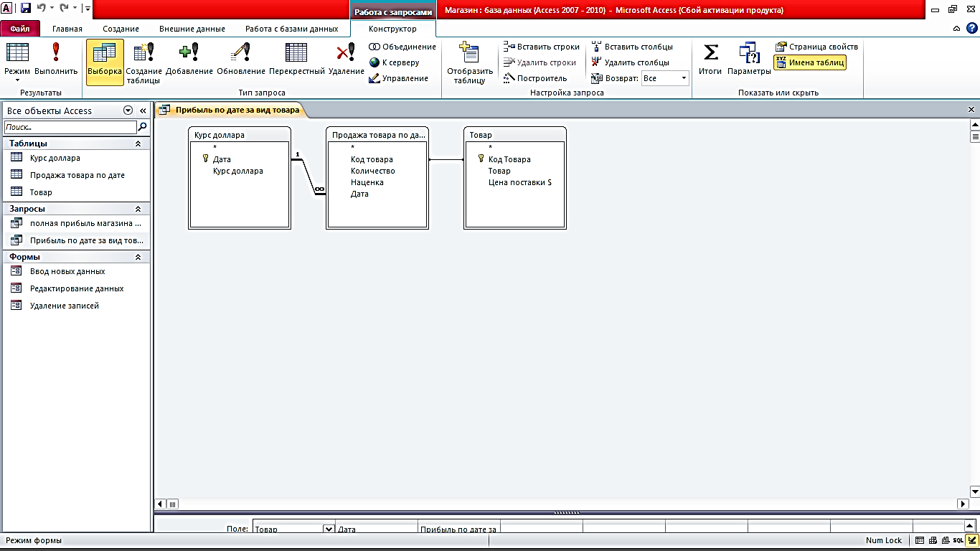Switch to the Создание ribbon tab
The width and height of the screenshot is (980, 551).
coord(121,29)
